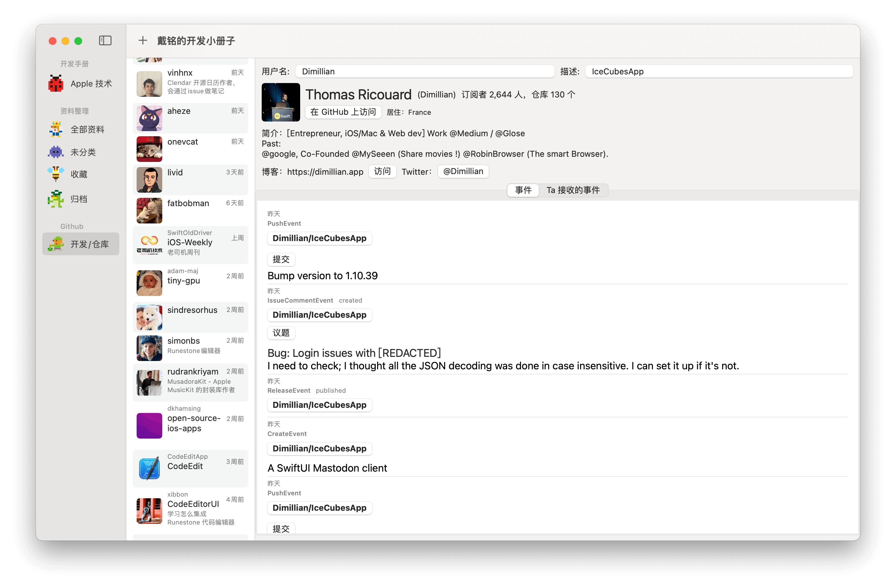Open 收藏 bee icon
Screen dimensions: 896x588
pyautogui.click(x=56, y=174)
